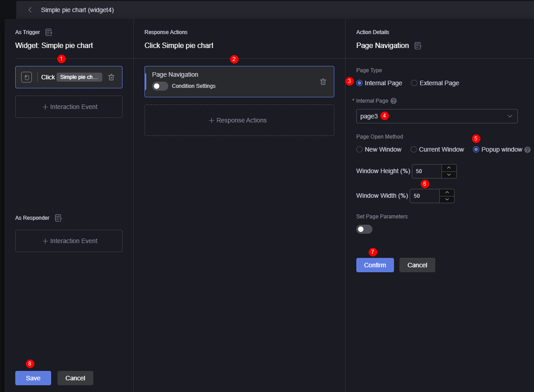Click the mouse click icon in the Click event card
Screen dimensions: 534x392
[26, 77]
